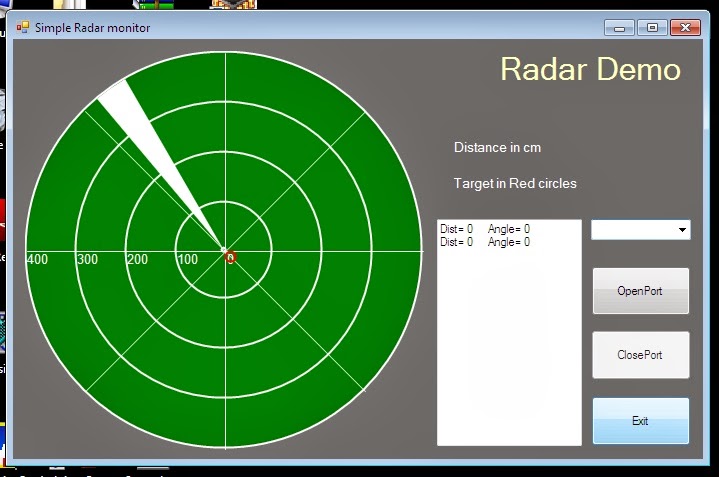Click the 200 range label on radar
This screenshot has width=719, height=477.
pyautogui.click(x=137, y=260)
